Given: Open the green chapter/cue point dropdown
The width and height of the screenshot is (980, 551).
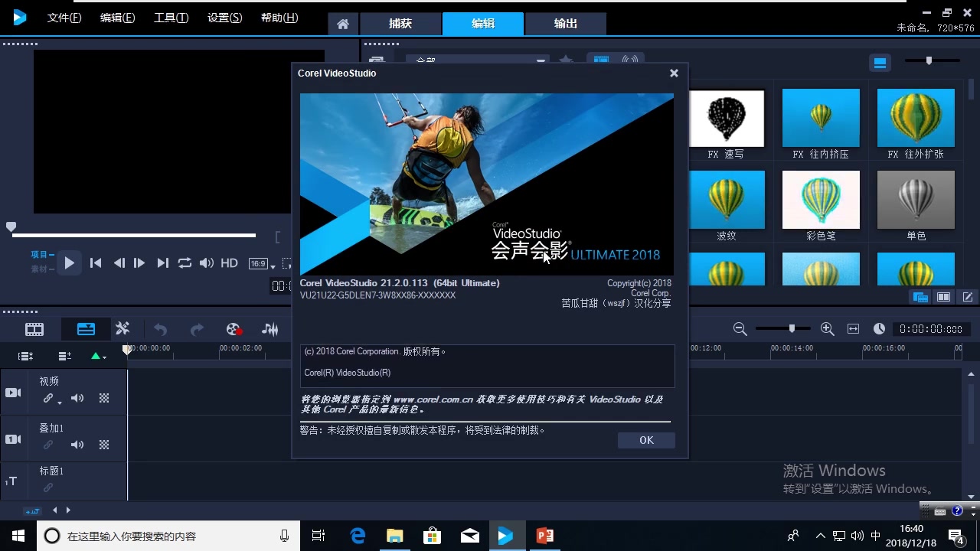Looking at the screenshot, I should pos(99,356).
